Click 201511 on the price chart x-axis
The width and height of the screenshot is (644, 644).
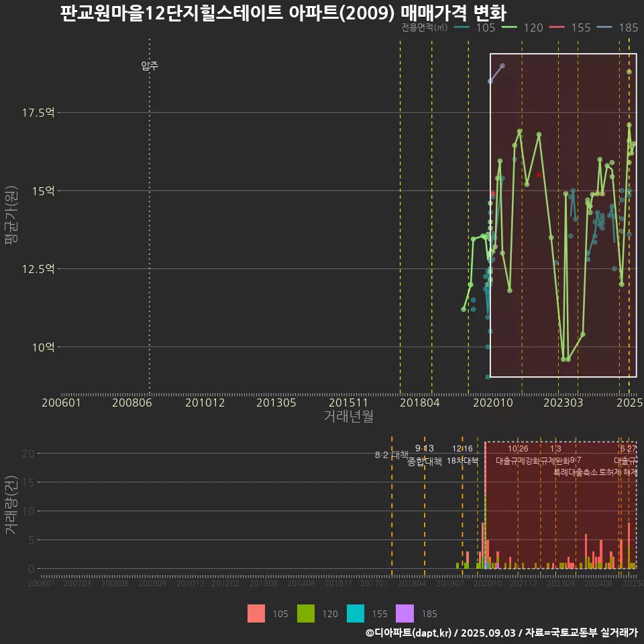pyautogui.click(x=348, y=402)
